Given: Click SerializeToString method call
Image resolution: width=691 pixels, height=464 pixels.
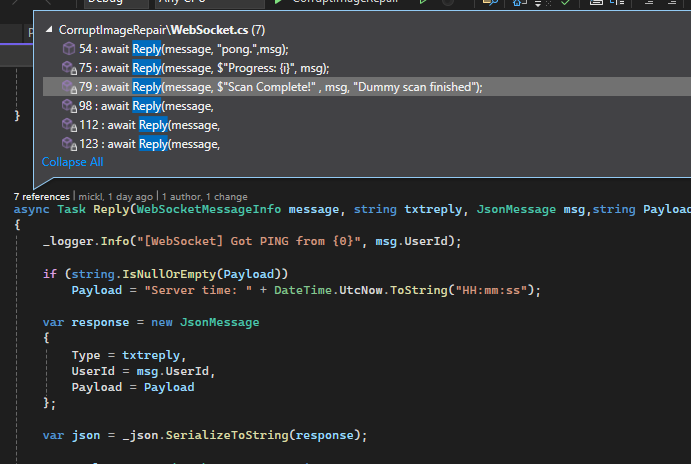Looking at the screenshot, I should point(227,435).
